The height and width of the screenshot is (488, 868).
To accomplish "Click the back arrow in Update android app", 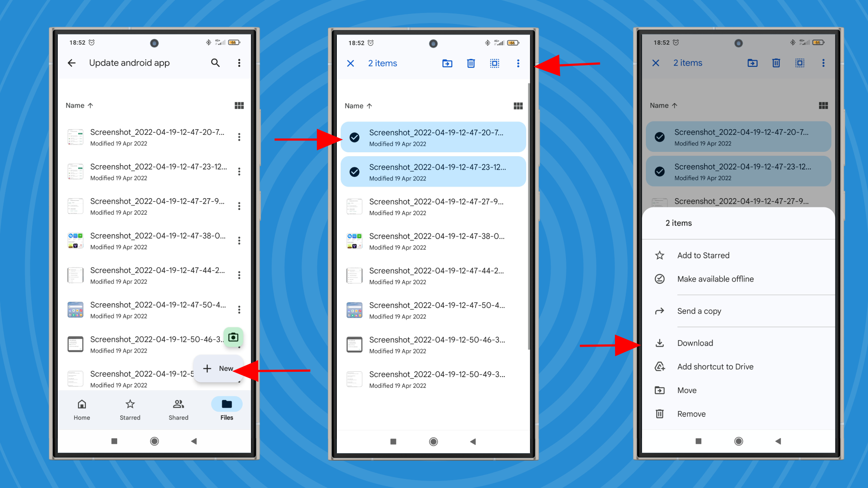I will coord(72,62).
